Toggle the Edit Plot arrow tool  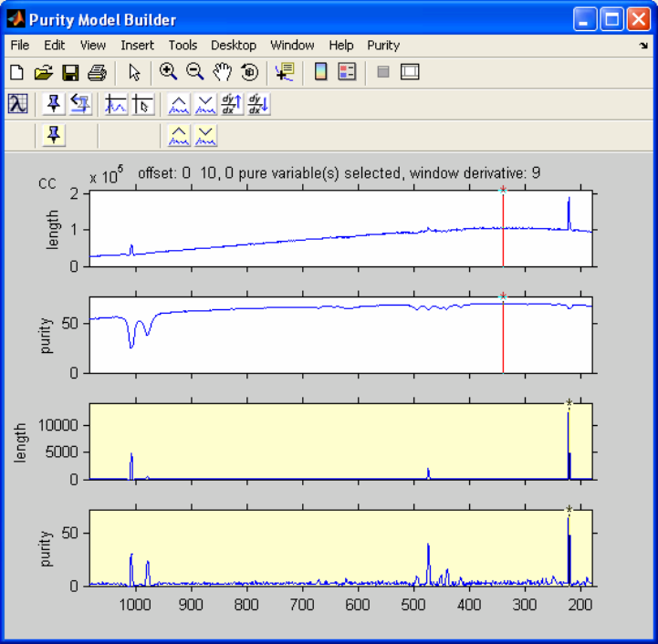(134, 72)
